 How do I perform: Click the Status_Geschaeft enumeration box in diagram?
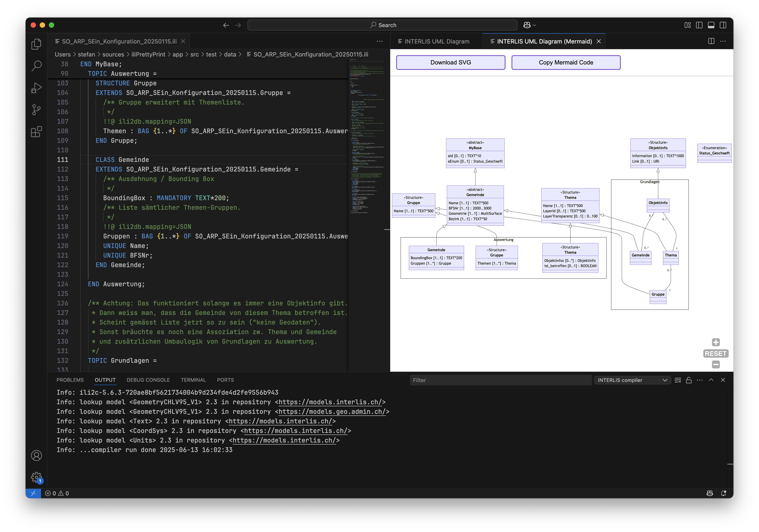point(714,153)
